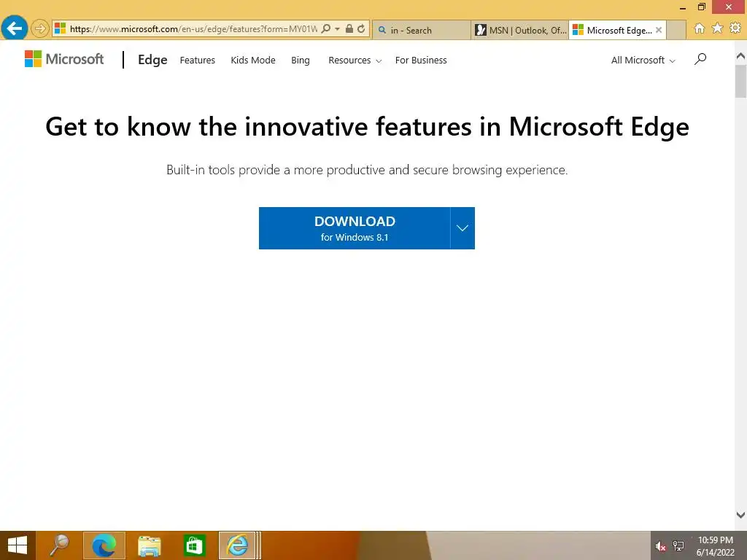
Task: Click the security lock icon in address bar
Action: [349, 29]
